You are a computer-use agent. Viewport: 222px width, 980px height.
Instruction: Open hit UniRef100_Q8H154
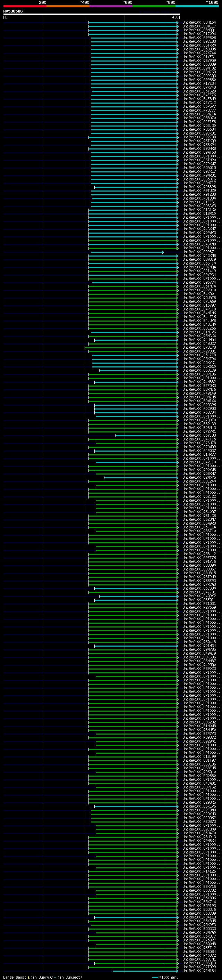pos(199,23)
